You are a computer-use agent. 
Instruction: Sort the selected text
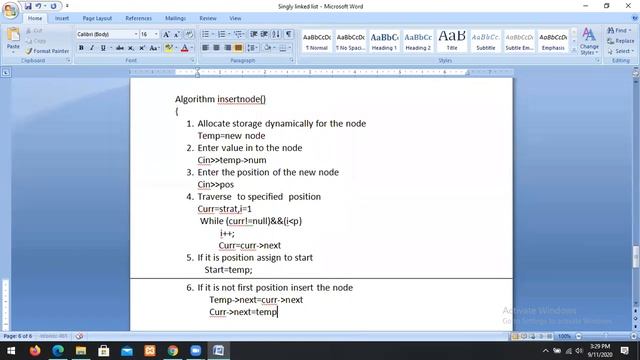pos(276,34)
